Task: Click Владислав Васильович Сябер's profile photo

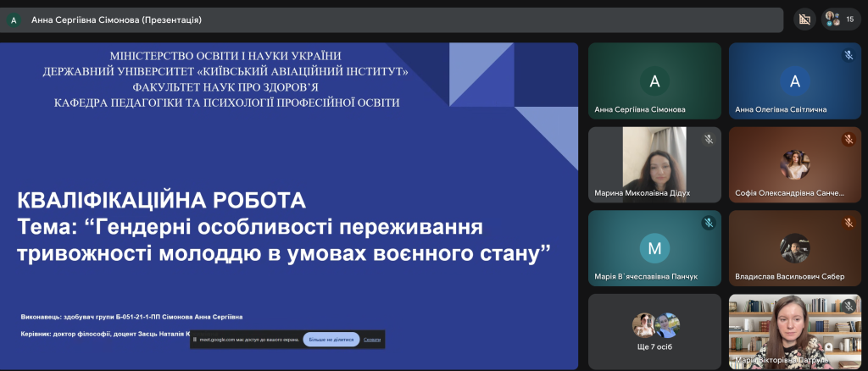Action: (794, 246)
